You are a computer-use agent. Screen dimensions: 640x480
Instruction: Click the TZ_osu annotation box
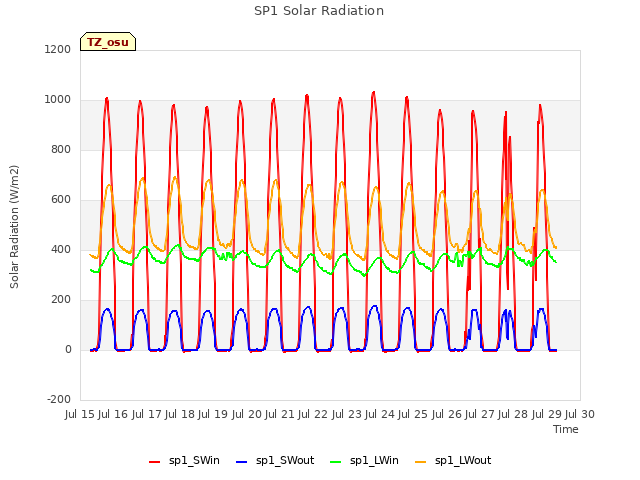pyautogui.click(x=108, y=42)
